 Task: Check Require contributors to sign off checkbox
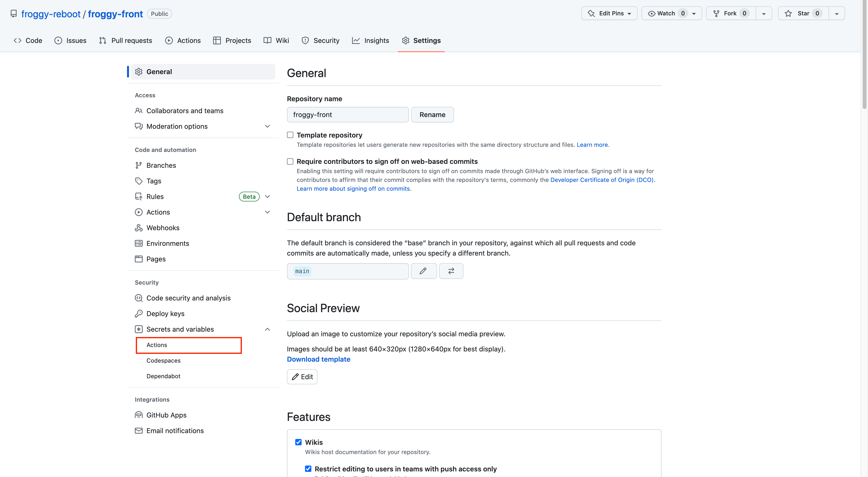click(290, 161)
